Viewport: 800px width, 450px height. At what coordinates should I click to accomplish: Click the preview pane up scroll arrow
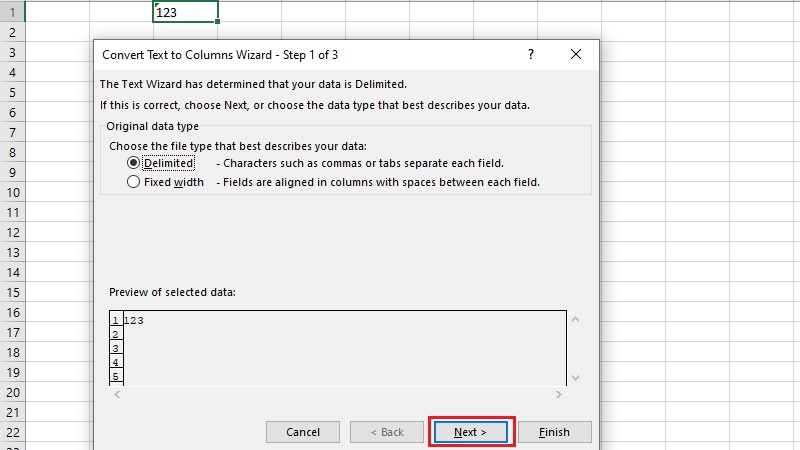[576, 319]
